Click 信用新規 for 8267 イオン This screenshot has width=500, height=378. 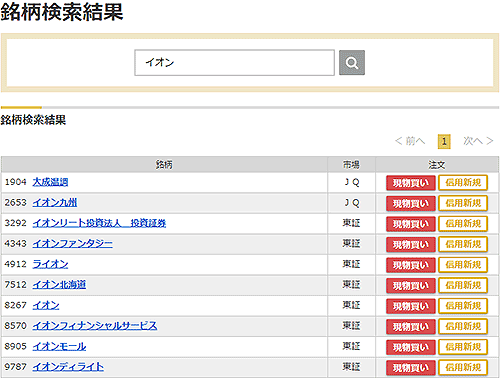[463, 306]
